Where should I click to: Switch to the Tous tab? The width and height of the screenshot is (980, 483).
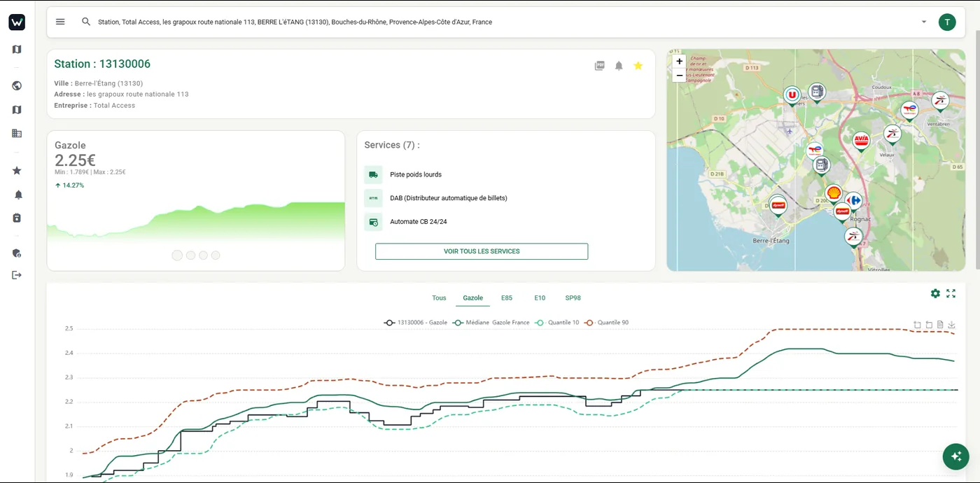pos(439,298)
